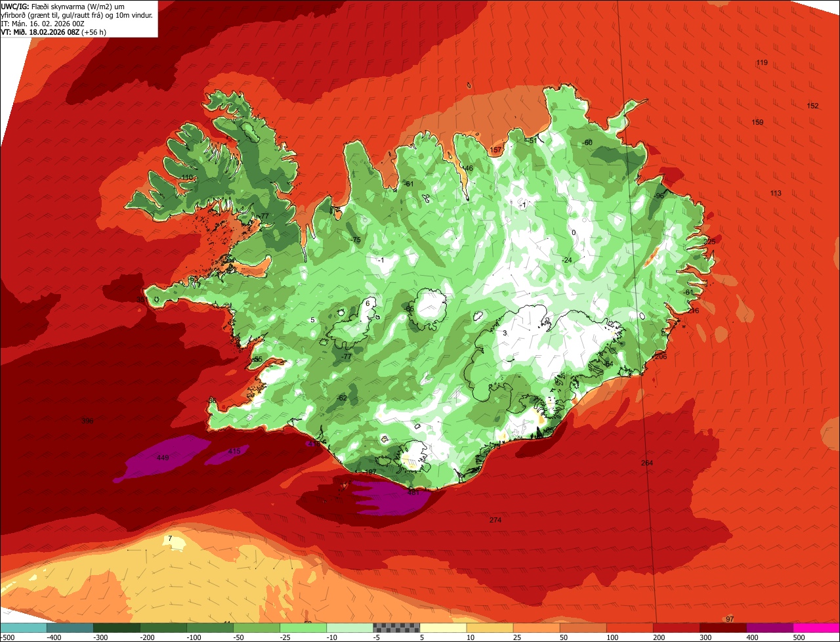Click the value 206 near the southeast coast
Viewport: 840px width, 642px height.
661,357
